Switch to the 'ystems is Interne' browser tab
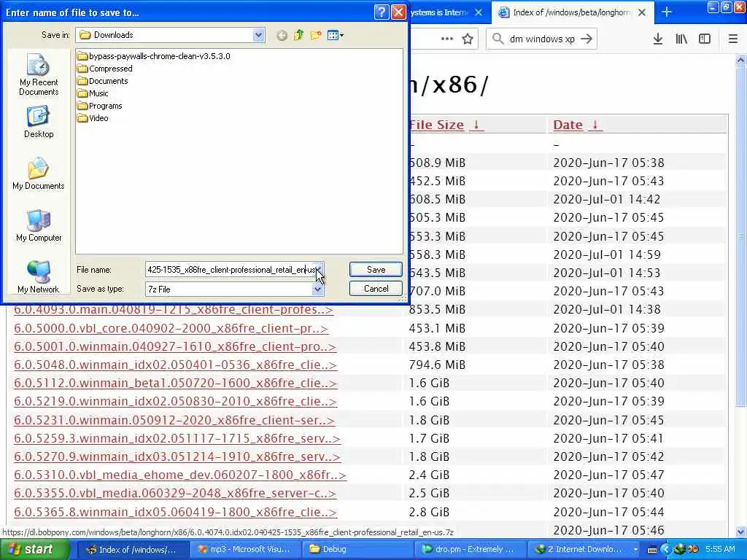 (x=439, y=12)
